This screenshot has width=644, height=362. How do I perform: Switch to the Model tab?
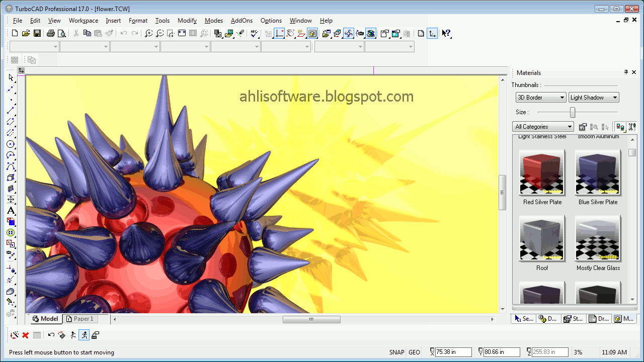coord(45,319)
